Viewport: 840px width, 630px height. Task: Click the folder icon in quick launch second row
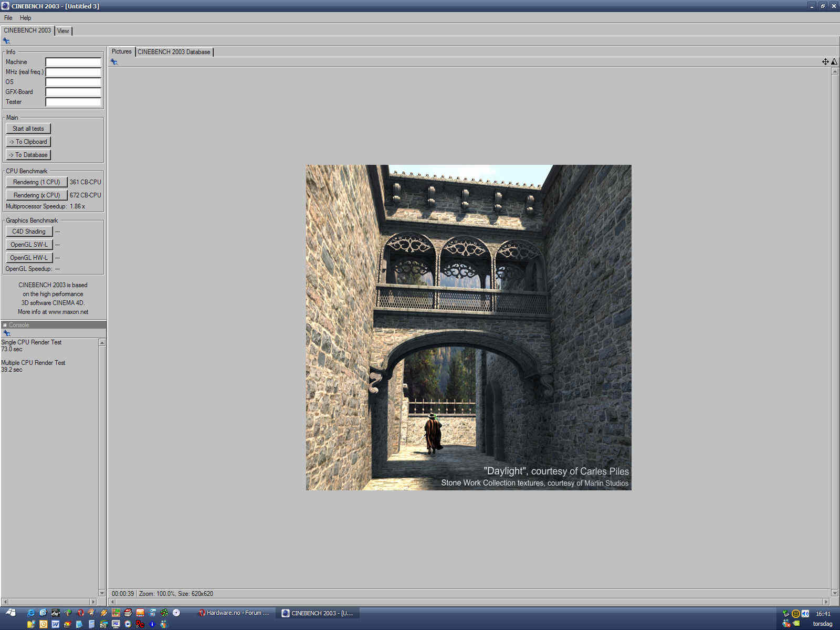[x=31, y=624]
